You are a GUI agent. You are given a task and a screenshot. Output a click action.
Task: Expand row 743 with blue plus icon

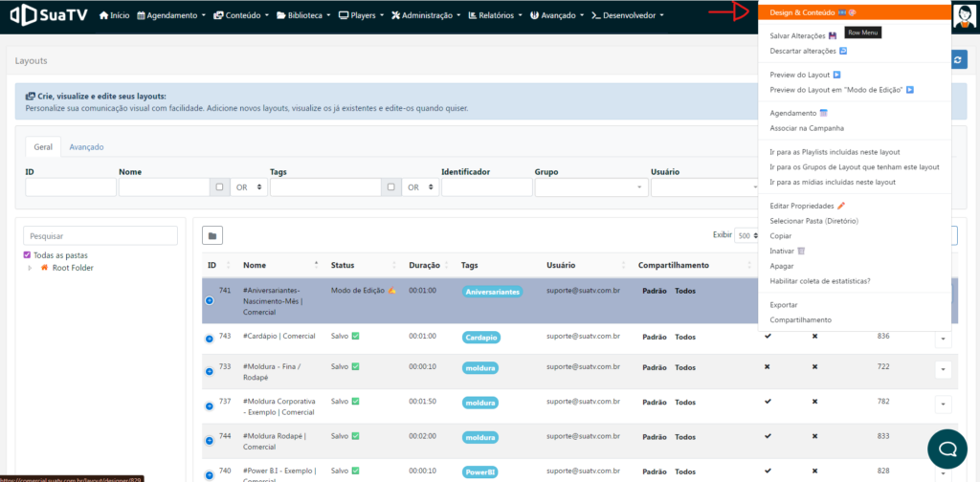pos(210,339)
